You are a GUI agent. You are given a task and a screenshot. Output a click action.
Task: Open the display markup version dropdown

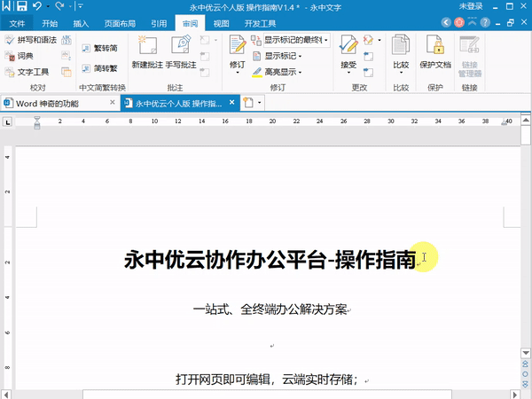(x=326, y=41)
